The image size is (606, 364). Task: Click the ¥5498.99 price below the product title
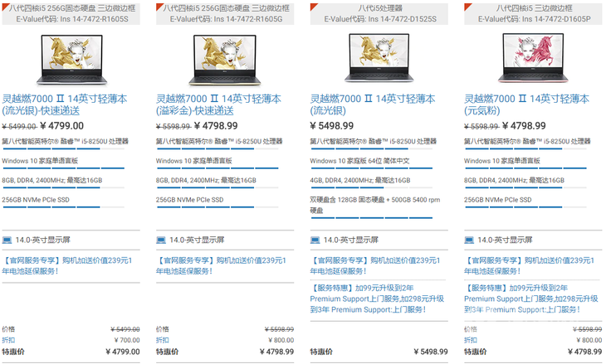[331, 126]
